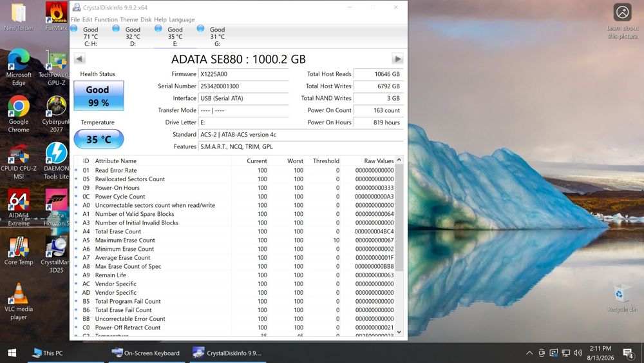The height and width of the screenshot is (363, 644).
Task: Click the 35 °C temperature button
Action: 99,139
